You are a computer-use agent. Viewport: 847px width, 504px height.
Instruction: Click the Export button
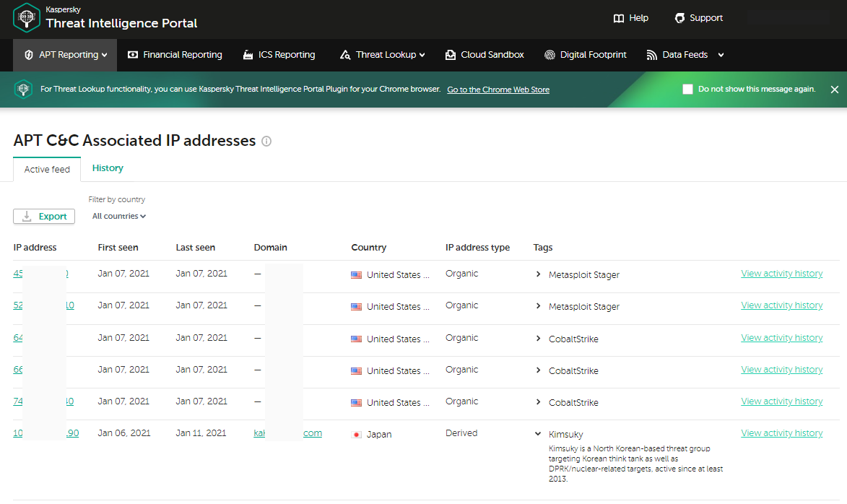(x=44, y=216)
